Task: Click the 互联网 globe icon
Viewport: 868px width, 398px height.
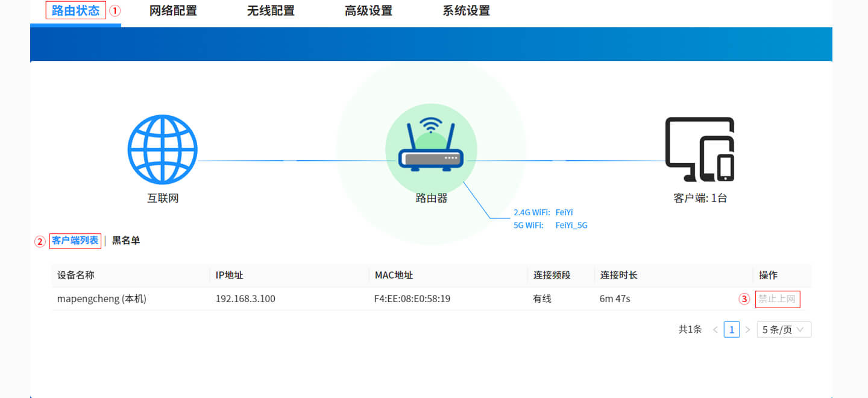Action: click(x=162, y=149)
